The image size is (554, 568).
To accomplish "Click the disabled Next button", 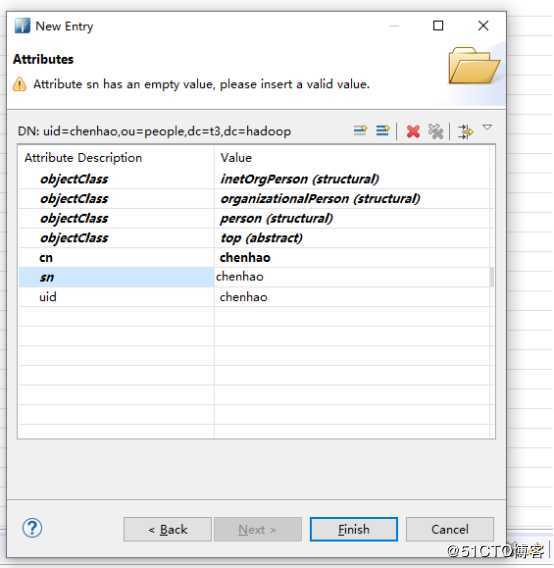I will coord(258,530).
